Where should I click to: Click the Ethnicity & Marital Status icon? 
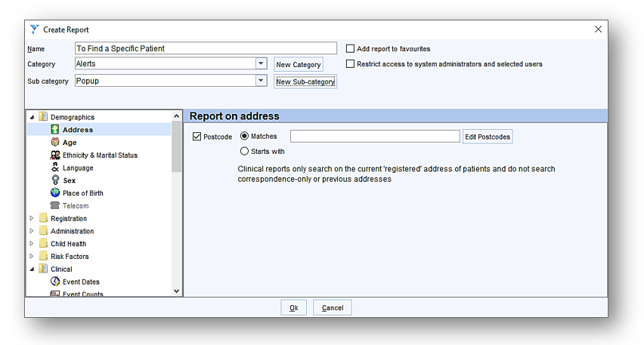pos(54,155)
